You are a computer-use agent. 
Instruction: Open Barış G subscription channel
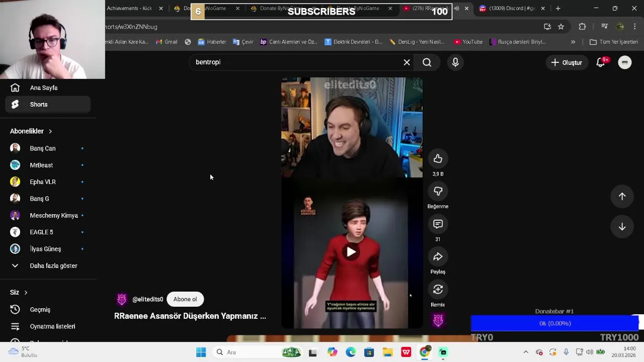point(48,199)
